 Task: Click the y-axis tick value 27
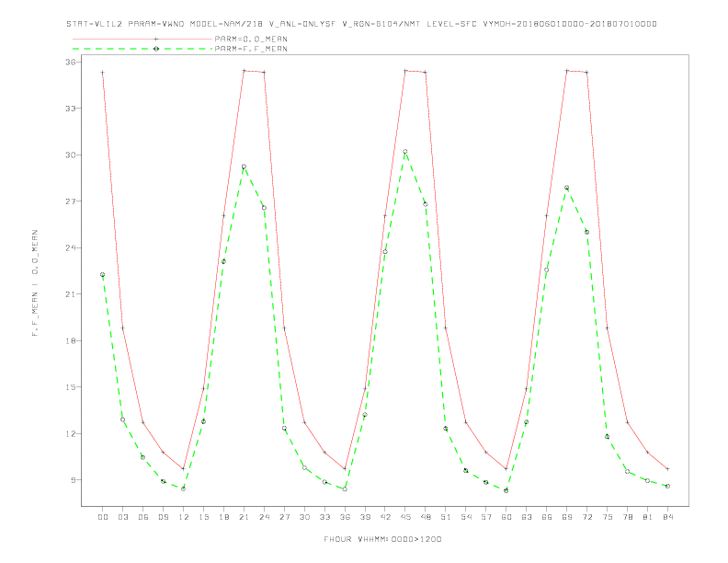pyautogui.click(x=69, y=201)
